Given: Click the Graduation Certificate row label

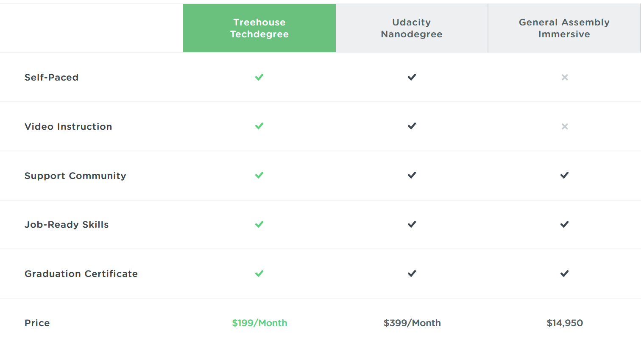Looking at the screenshot, I should coord(81,274).
